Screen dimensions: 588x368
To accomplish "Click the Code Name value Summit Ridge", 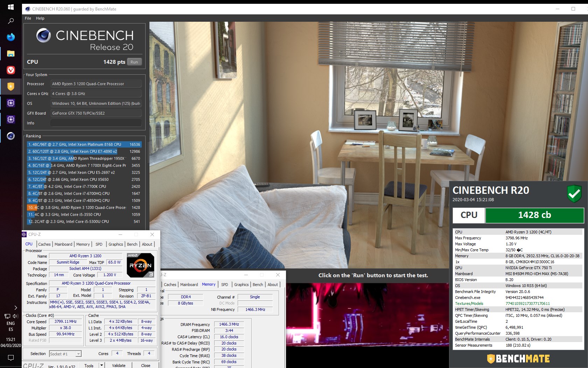I will point(68,262).
